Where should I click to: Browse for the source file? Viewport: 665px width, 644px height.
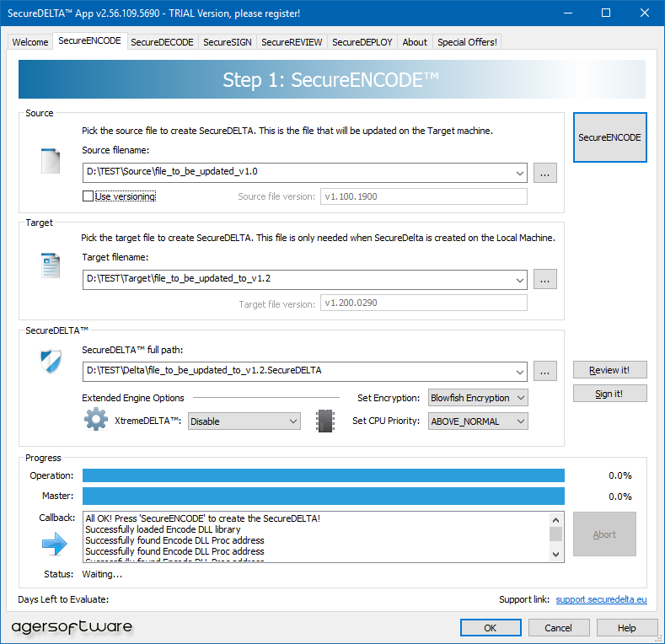pos(545,173)
